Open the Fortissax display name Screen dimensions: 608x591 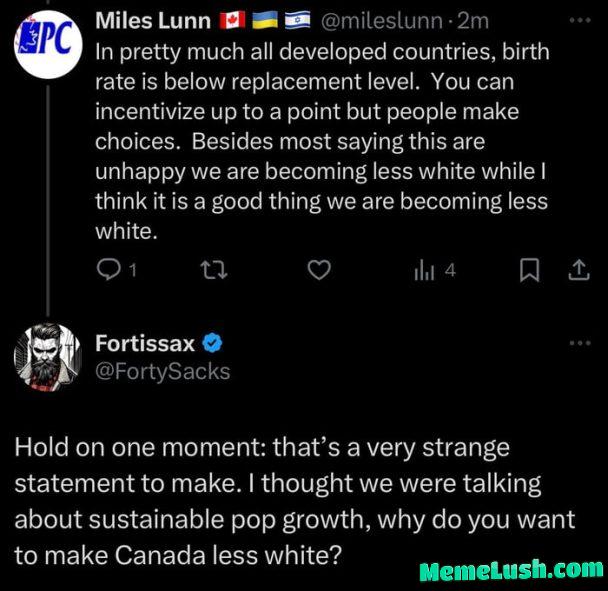pyautogui.click(x=144, y=344)
